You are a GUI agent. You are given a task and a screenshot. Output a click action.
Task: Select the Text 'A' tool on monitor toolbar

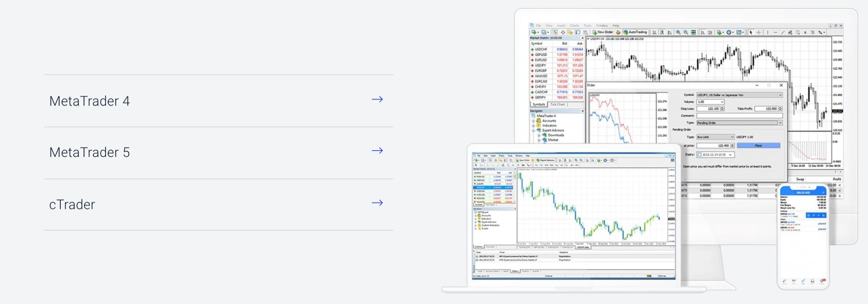(805, 32)
